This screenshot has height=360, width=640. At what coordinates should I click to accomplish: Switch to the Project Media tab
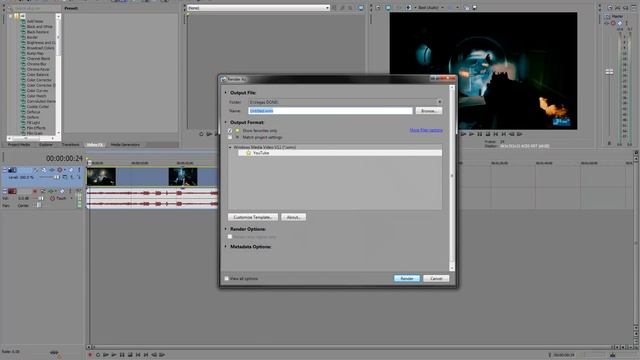[19, 144]
